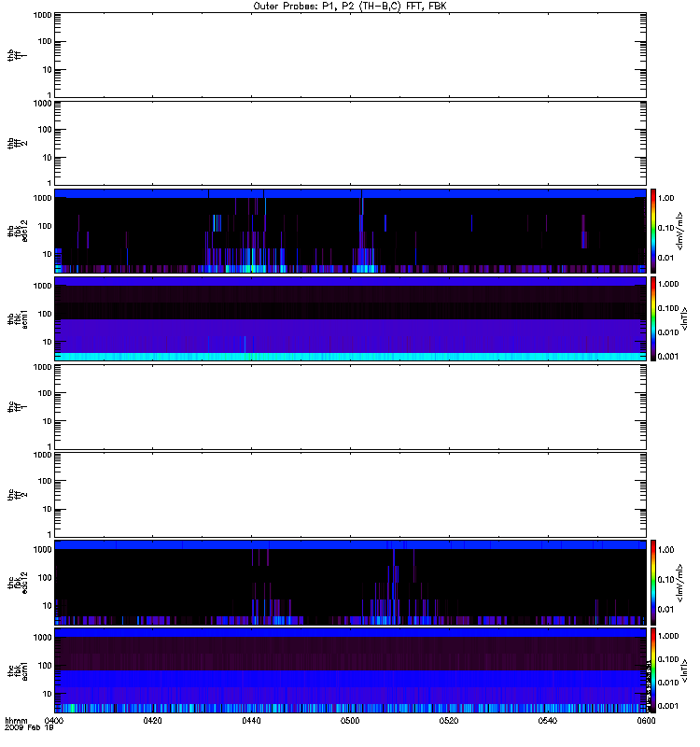Click the 0540 time axis label
Viewport: 700px width, 747px height.
point(547,720)
